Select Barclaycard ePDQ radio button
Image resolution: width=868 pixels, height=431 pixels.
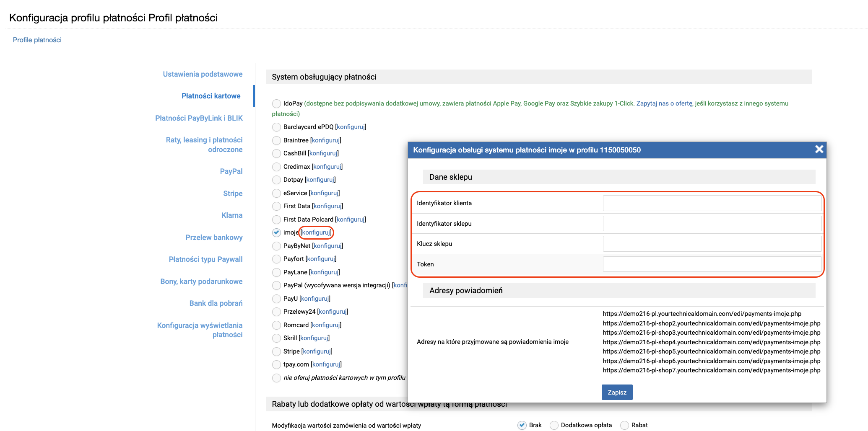point(276,127)
